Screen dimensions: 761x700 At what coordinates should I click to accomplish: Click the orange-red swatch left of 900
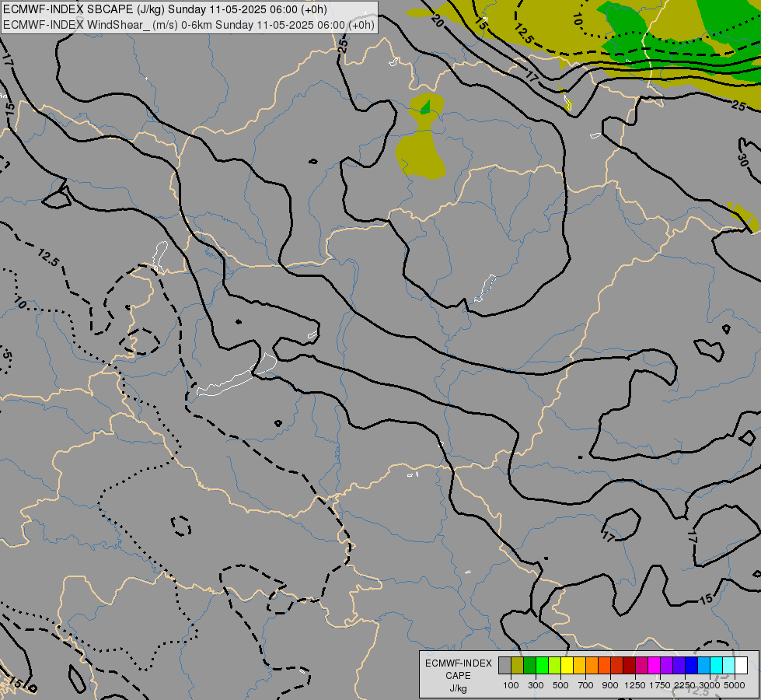coord(604,666)
